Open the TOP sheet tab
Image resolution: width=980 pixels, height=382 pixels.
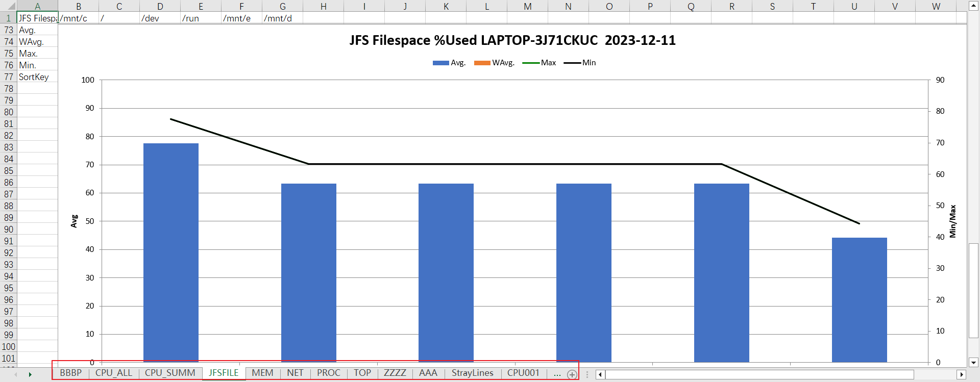362,373
